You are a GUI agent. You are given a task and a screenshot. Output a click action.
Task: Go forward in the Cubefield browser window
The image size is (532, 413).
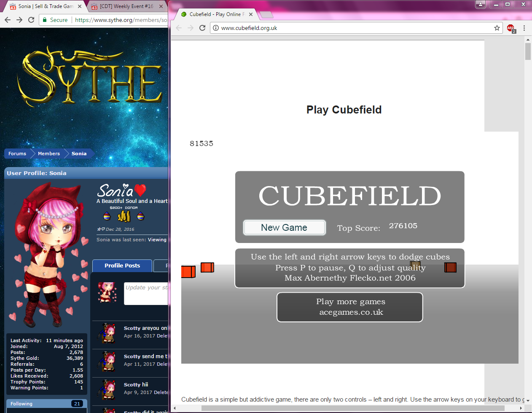[x=191, y=28]
